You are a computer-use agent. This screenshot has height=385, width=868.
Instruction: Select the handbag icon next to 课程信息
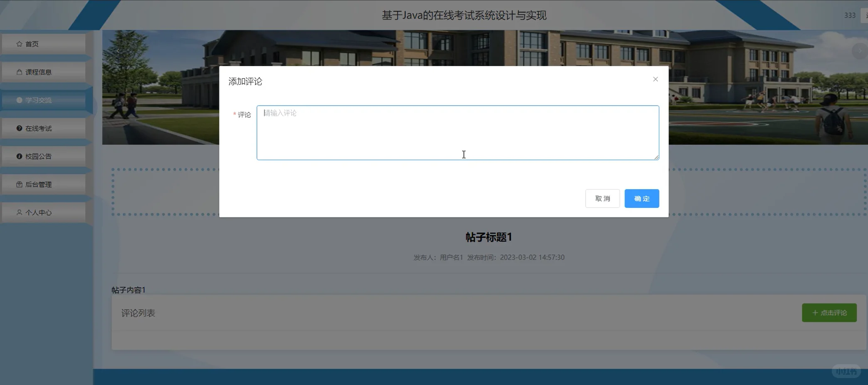pos(19,72)
